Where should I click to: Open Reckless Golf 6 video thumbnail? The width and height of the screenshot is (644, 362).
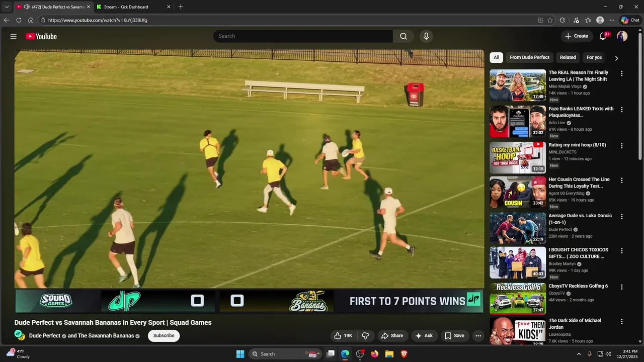[518, 299]
